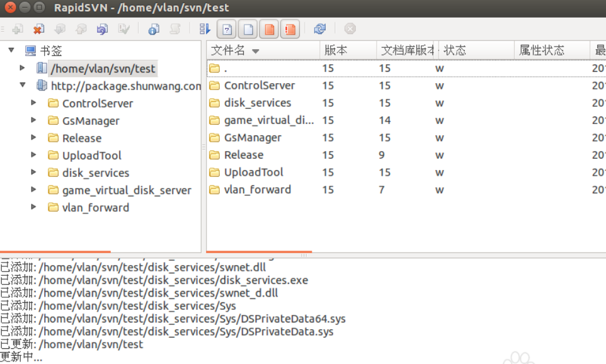Collapse the http://package.shunwang.com repository node
Screen dimensions: 606x364
(x=23, y=84)
